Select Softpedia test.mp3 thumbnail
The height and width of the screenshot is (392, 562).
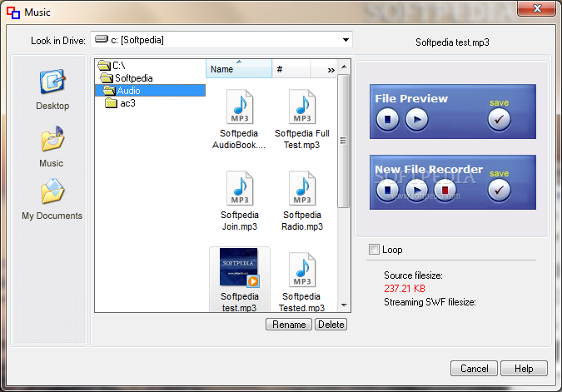point(240,268)
